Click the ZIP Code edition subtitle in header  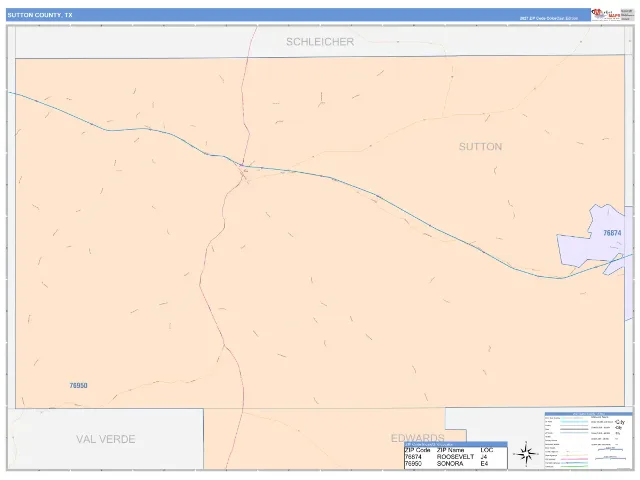[549, 18]
